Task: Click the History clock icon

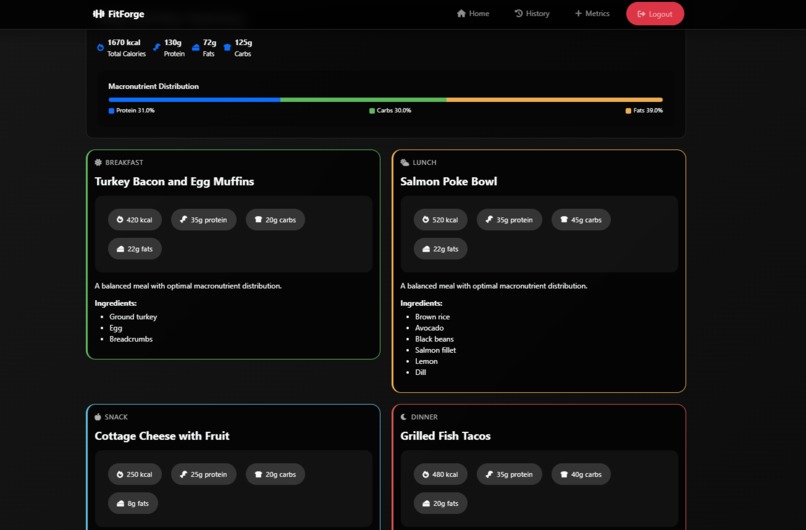Action: [519, 13]
